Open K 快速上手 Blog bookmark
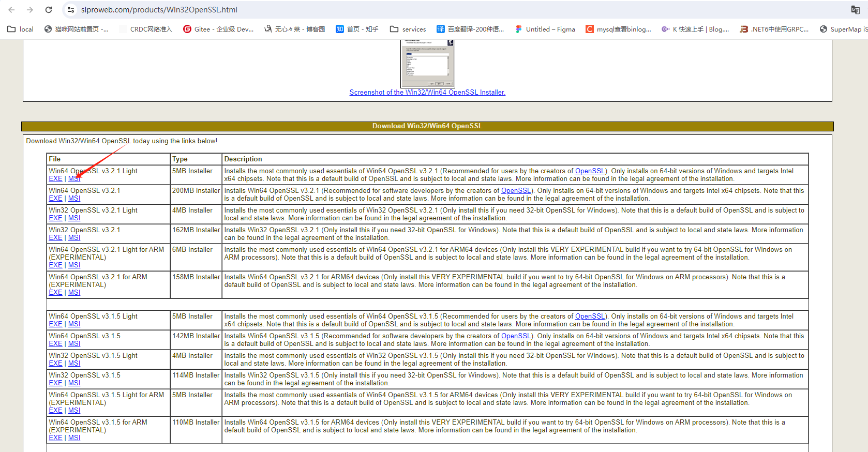Viewport: 868px width, 452px height. click(x=695, y=29)
